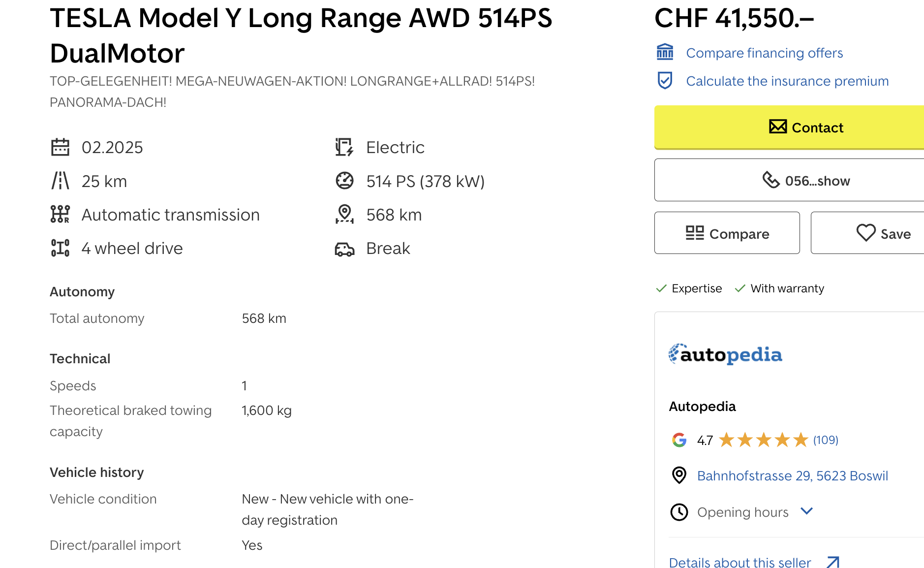The height and width of the screenshot is (568, 924).
Task: Click the 4 wheel drive icon
Action: (60, 248)
